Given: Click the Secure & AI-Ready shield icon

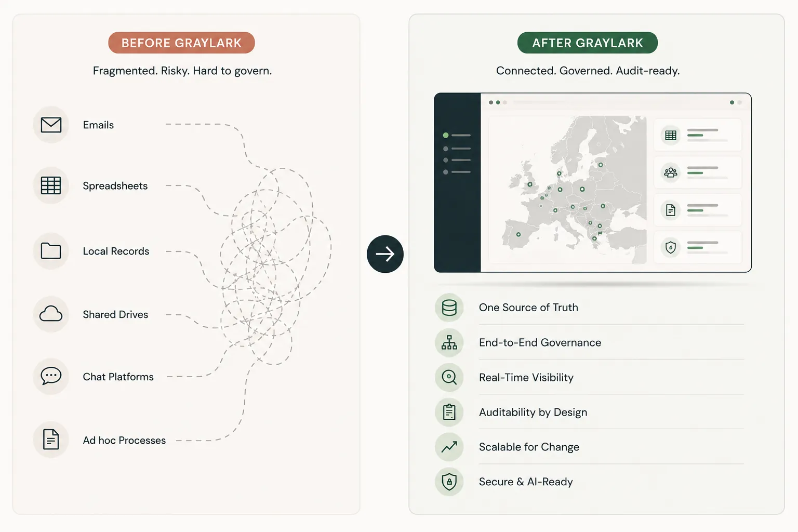Looking at the screenshot, I should tap(449, 482).
